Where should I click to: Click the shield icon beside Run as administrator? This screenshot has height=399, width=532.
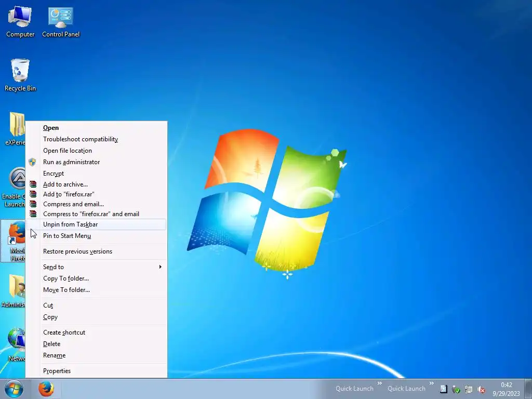tap(32, 162)
